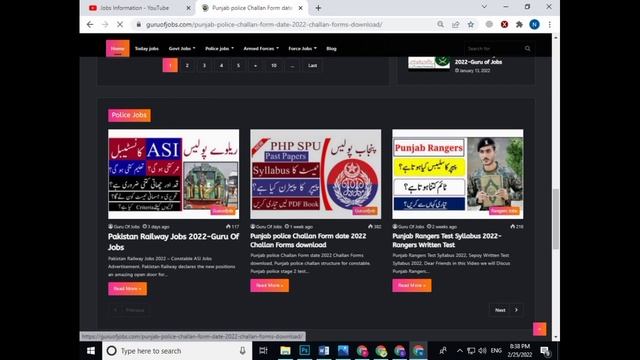The image size is (640, 360).
Task: Open Photos app on taskbar
Action: click(x=343, y=351)
